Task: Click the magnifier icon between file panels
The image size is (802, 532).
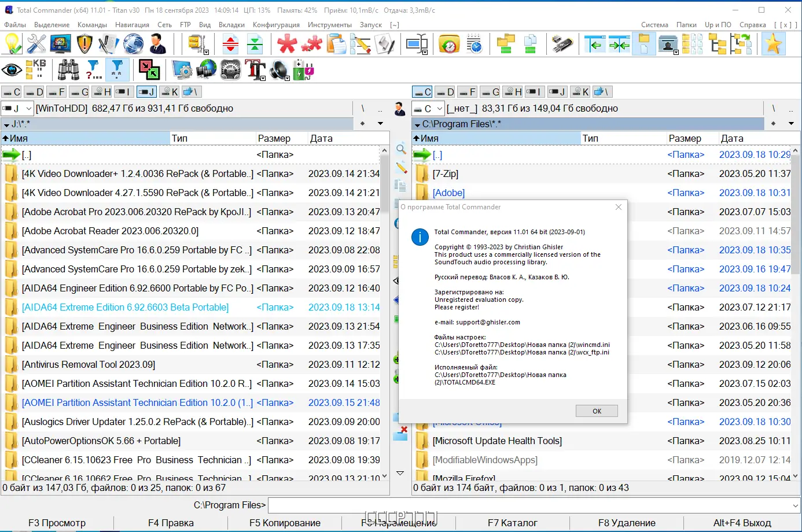Action: 401,149
